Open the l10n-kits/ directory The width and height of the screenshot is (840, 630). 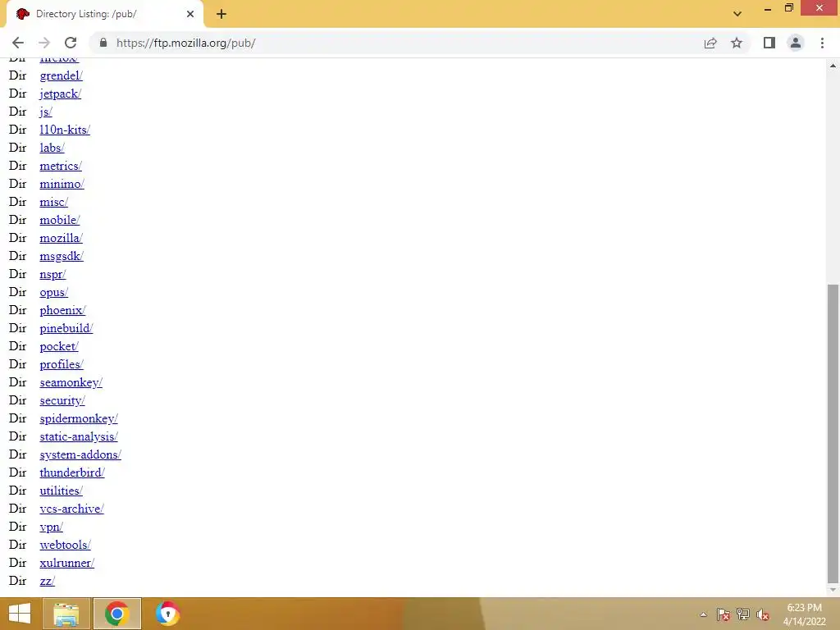click(65, 130)
